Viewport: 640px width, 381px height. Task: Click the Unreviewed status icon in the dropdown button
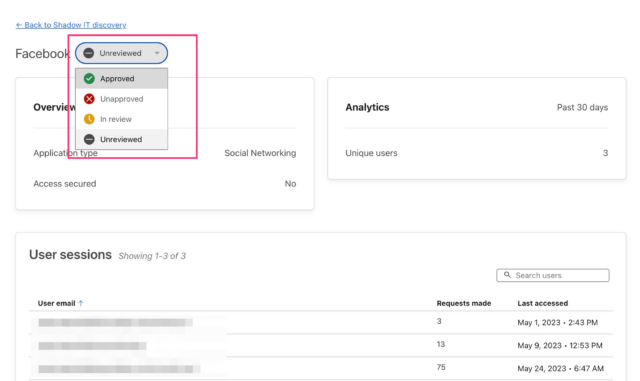click(89, 53)
